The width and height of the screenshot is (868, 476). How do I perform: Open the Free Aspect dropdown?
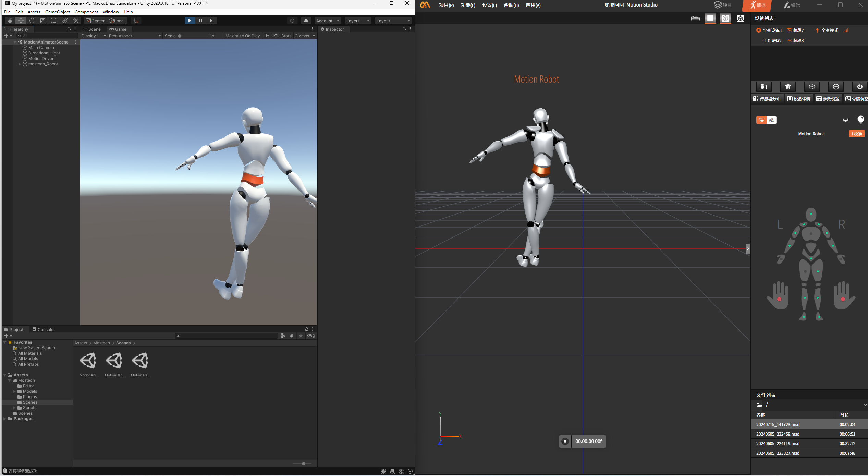coord(134,36)
